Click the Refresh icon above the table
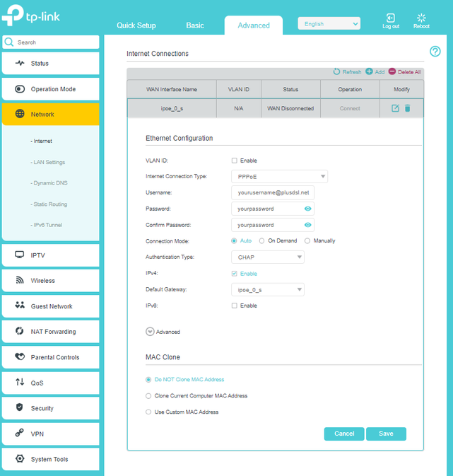 point(336,72)
